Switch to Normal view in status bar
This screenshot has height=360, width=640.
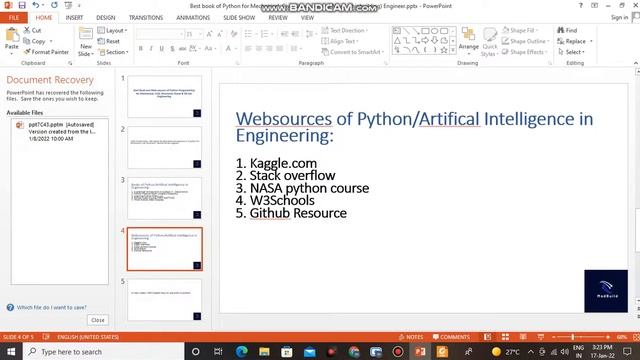coord(487,337)
